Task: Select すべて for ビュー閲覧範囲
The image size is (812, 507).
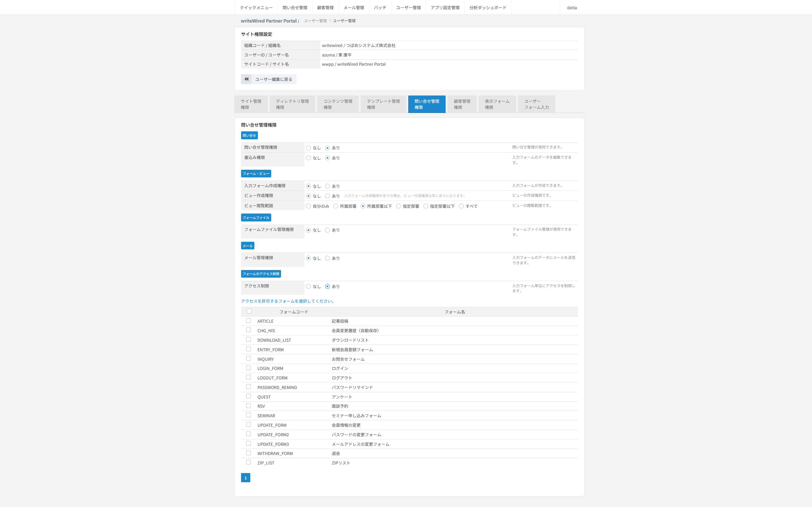Action: (x=461, y=206)
